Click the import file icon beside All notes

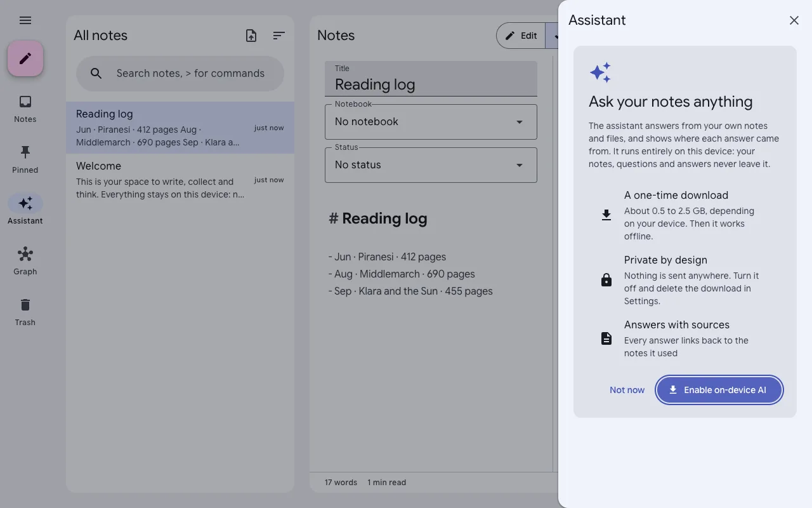[251, 36]
